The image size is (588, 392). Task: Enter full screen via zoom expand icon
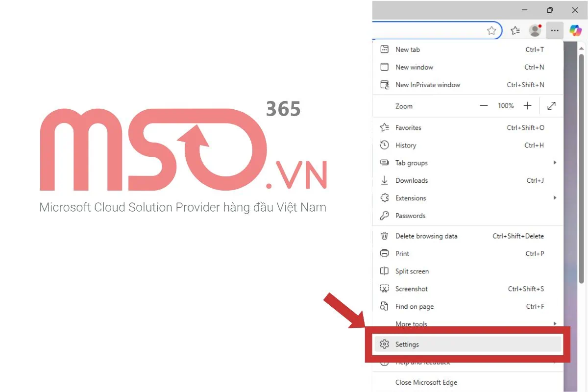point(551,106)
